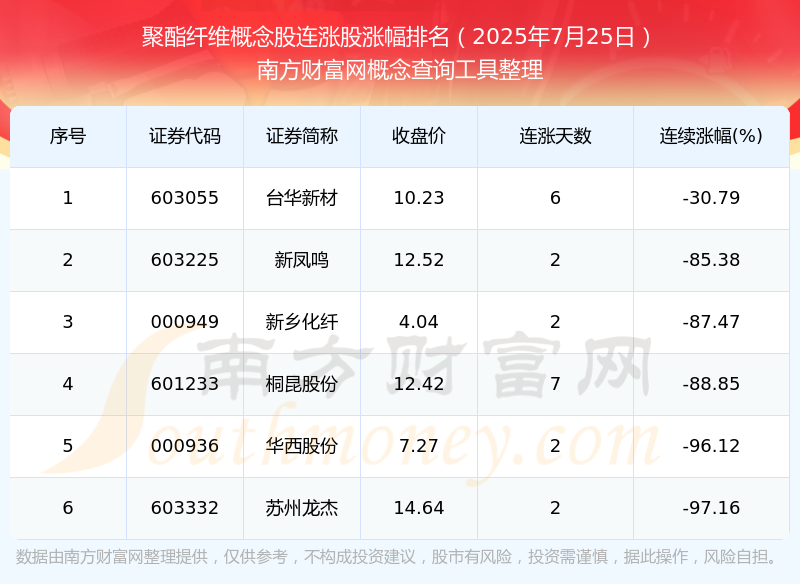The height and width of the screenshot is (584, 800).
Task: Click the 收盘价 column header
Action: (x=419, y=136)
